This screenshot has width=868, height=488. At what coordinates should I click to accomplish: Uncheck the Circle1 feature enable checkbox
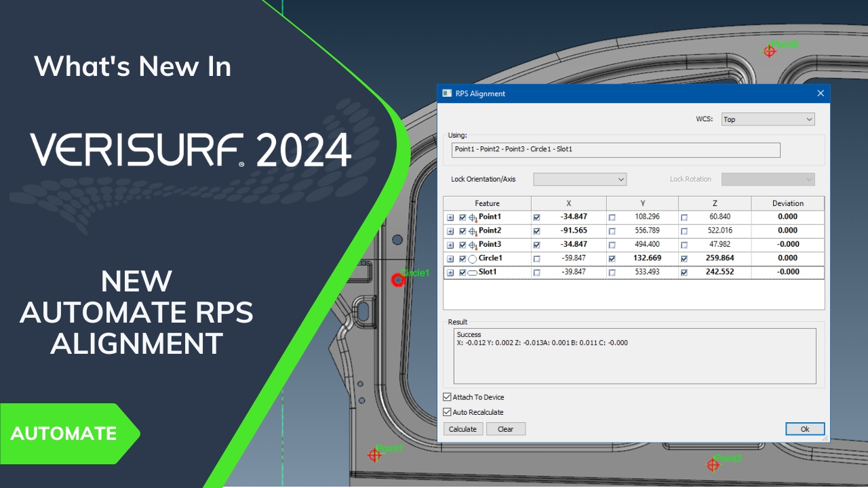[462, 259]
